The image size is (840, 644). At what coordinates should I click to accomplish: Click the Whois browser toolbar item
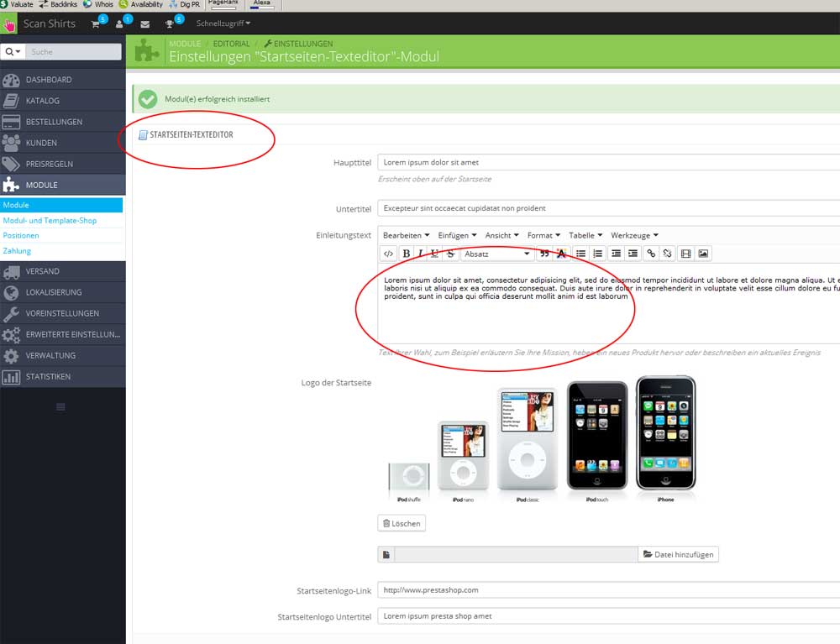pos(98,4)
